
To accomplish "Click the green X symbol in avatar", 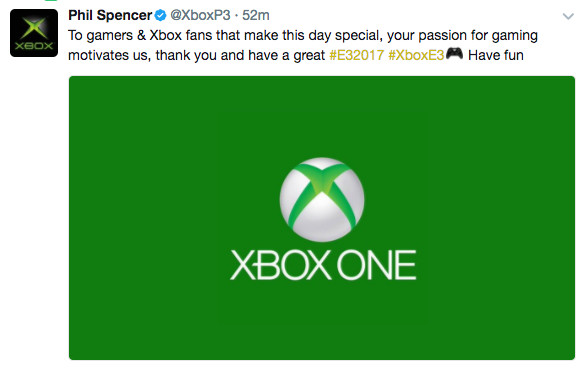I will (34, 28).
